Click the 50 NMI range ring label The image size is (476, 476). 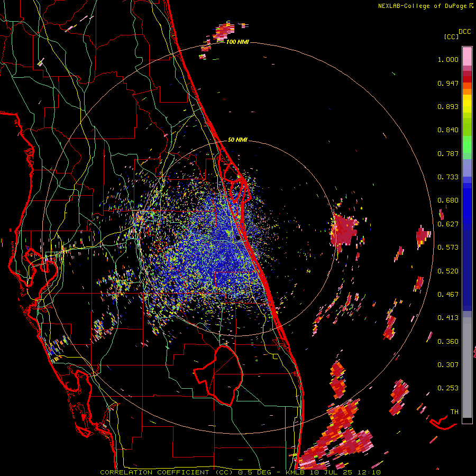tap(237, 140)
